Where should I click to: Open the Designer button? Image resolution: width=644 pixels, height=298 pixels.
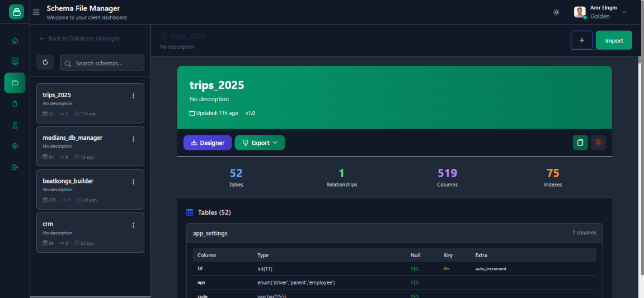click(x=208, y=143)
